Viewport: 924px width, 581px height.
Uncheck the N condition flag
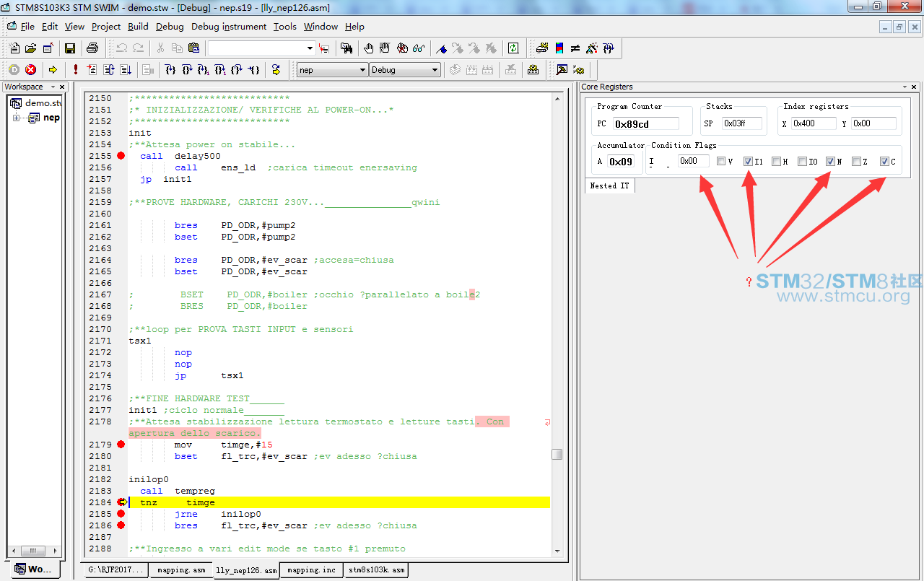[x=830, y=162]
